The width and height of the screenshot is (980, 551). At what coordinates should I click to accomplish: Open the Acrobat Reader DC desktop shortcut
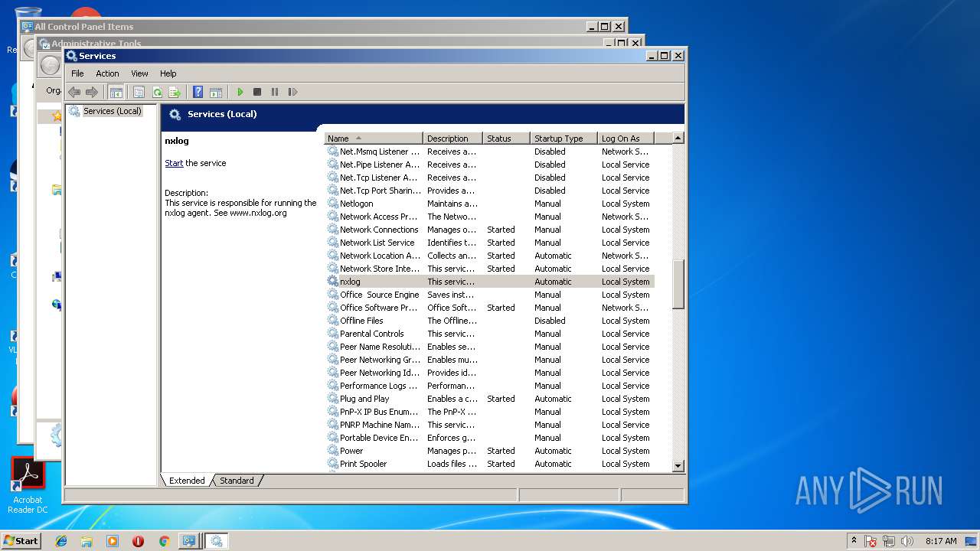coord(28,485)
